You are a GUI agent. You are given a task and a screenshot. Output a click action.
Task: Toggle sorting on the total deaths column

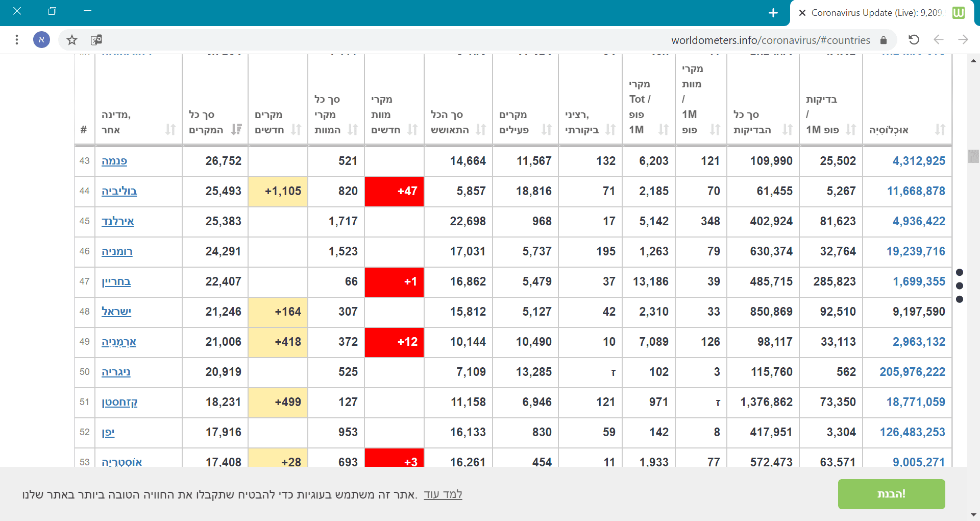coord(352,130)
